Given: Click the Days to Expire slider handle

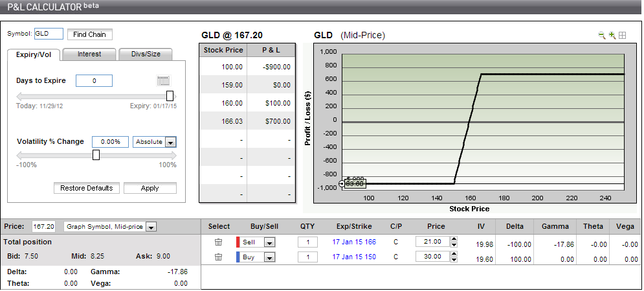Looking at the screenshot, I should [x=170, y=96].
